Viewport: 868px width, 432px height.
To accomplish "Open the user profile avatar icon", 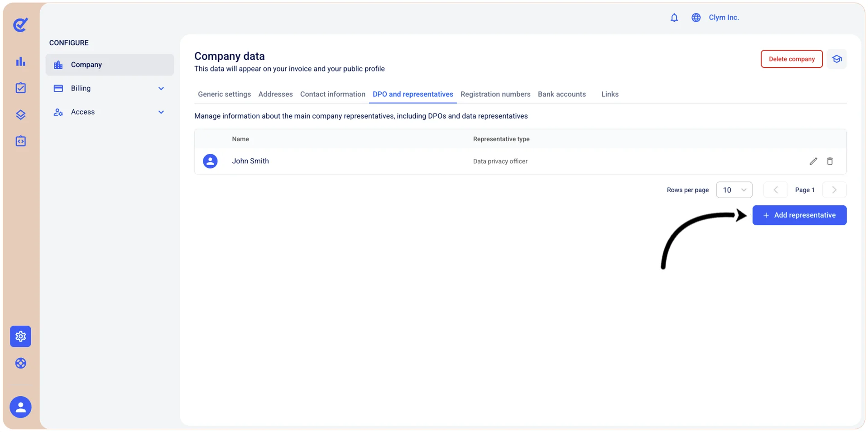I will tap(20, 407).
